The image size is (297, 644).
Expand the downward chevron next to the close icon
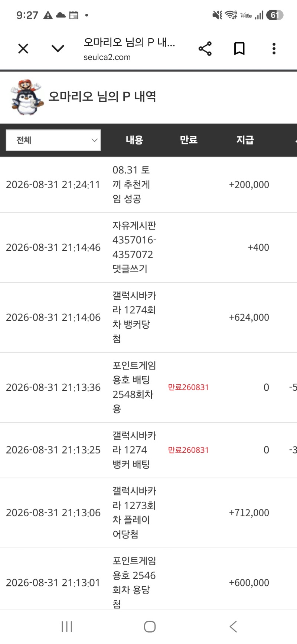tap(58, 48)
